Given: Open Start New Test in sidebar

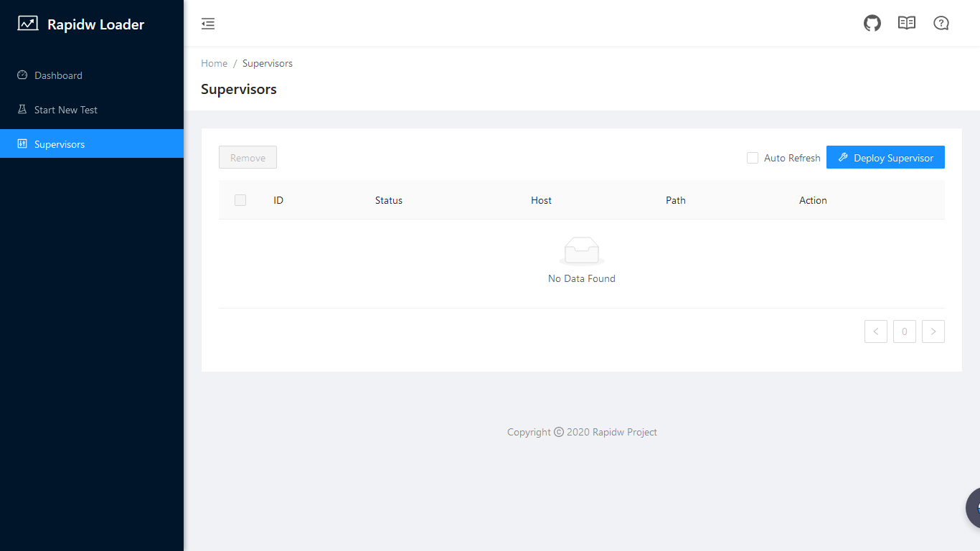Looking at the screenshot, I should click(92, 110).
